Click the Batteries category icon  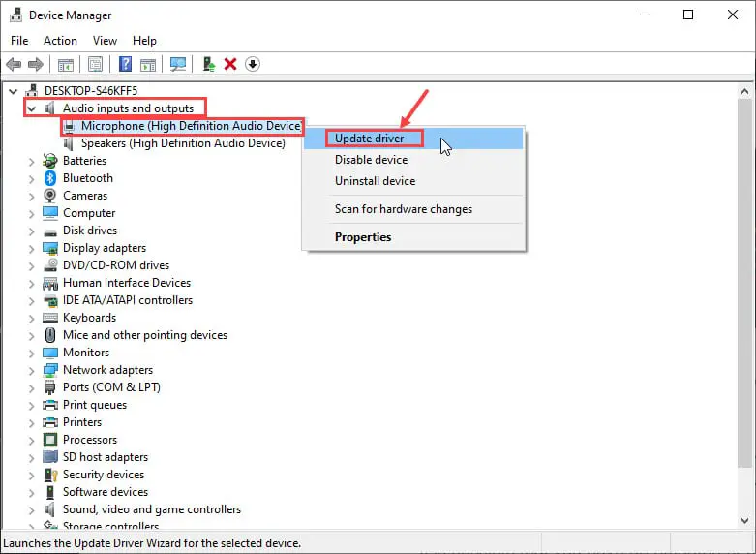point(50,161)
